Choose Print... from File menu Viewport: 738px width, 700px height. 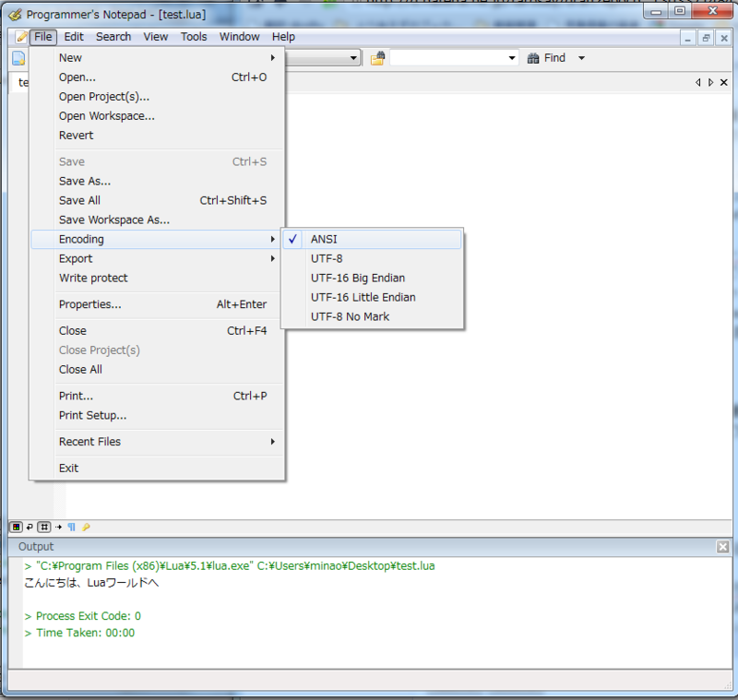pos(157,396)
